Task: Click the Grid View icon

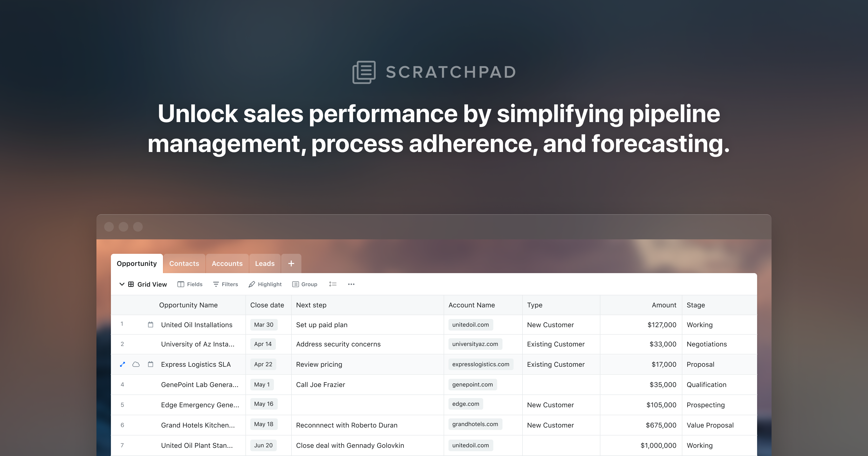Action: tap(131, 284)
